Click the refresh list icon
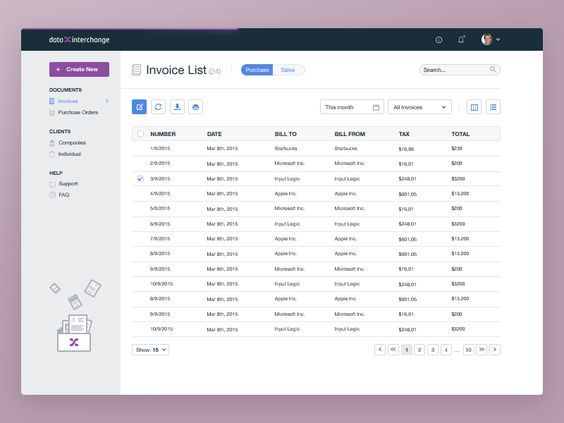The height and width of the screenshot is (423, 564). coord(158,107)
